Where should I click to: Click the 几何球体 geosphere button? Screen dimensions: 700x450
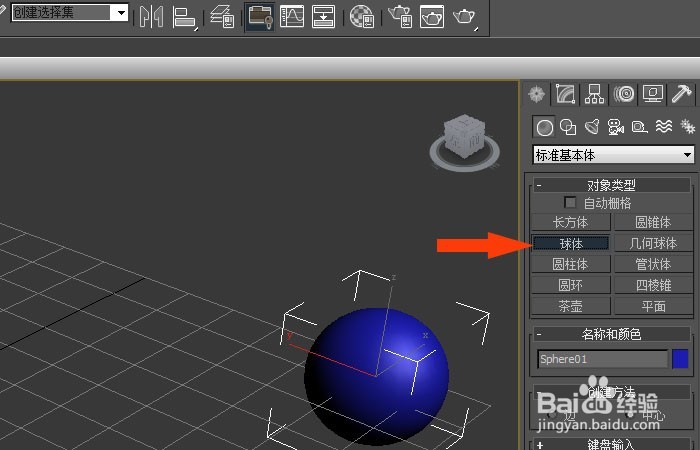(x=654, y=243)
